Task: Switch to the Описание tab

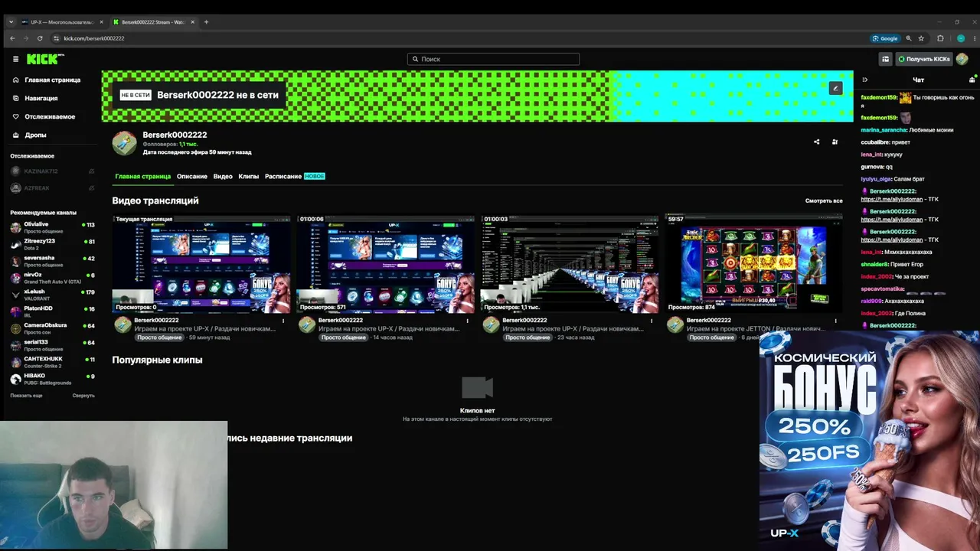Action: click(192, 176)
